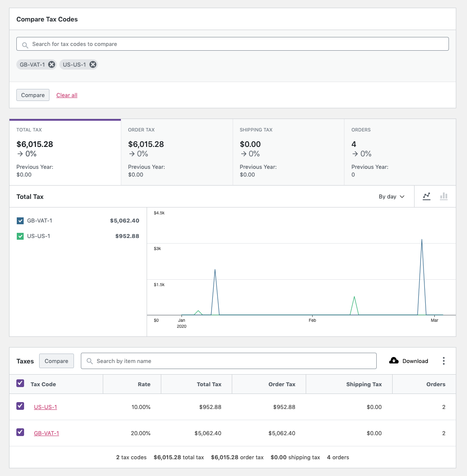This screenshot has width=467, height=476.
Task: Remove the US-US-1 tag chip
Action: [93, 64]
